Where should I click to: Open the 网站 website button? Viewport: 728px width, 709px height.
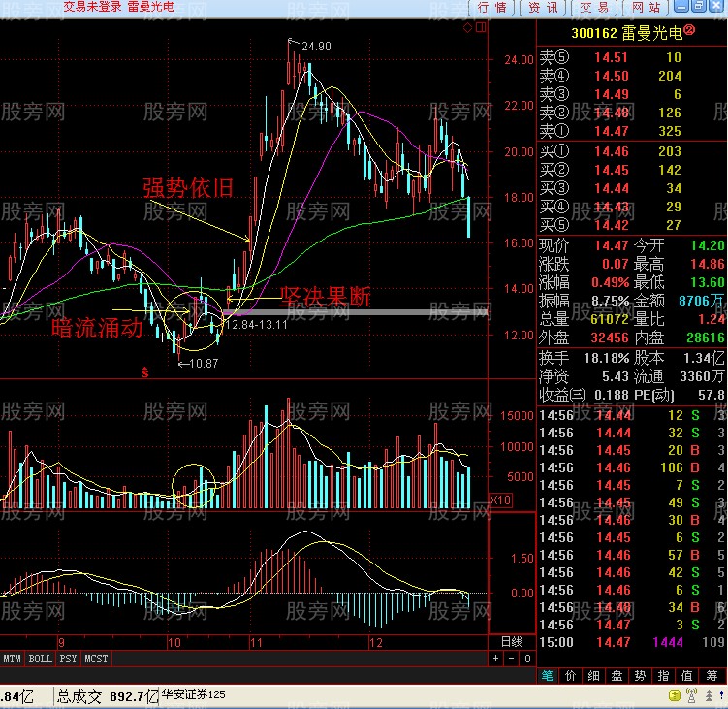pos(645,8)
